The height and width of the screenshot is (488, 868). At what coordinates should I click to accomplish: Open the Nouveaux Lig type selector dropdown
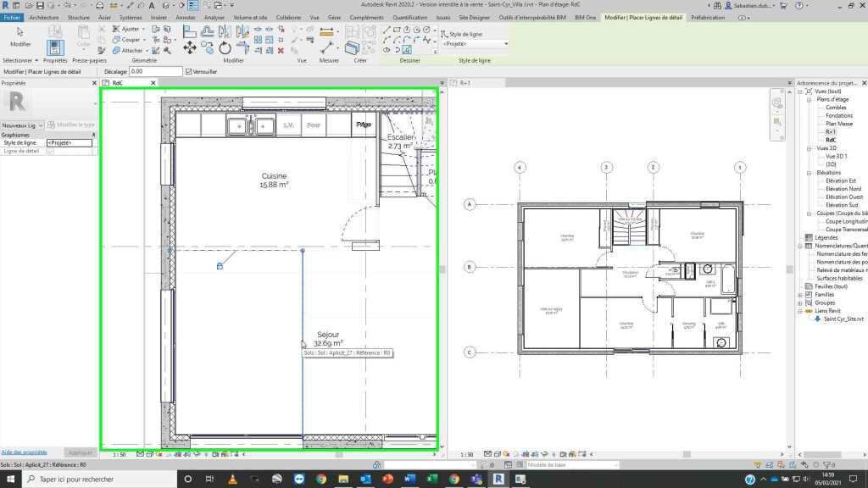point(42,125)
